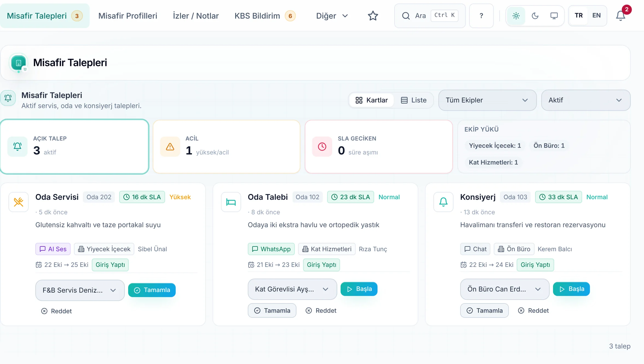Click the warning triangle icon in the Acil card
This screenshot has height=364, width=644.
tap(170, 147)
